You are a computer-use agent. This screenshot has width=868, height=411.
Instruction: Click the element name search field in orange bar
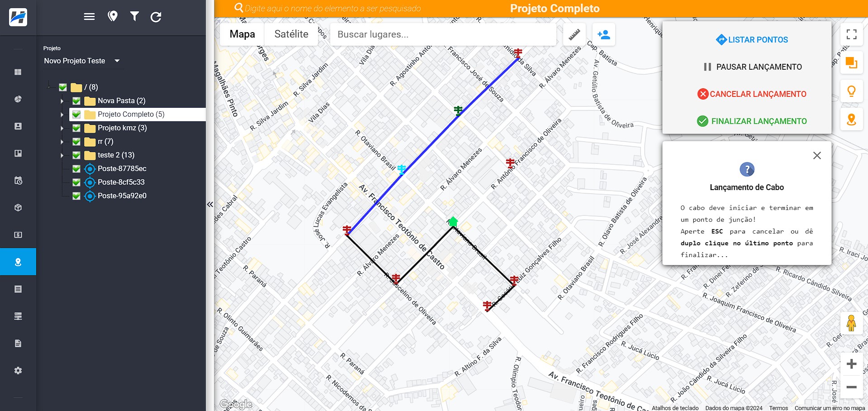click(x=333, y=8)
